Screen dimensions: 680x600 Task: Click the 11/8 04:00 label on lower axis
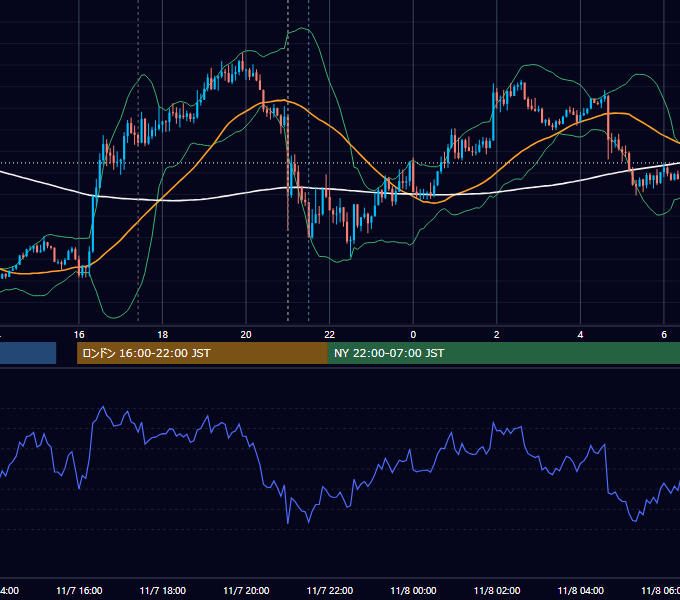[x=581, y=591]
